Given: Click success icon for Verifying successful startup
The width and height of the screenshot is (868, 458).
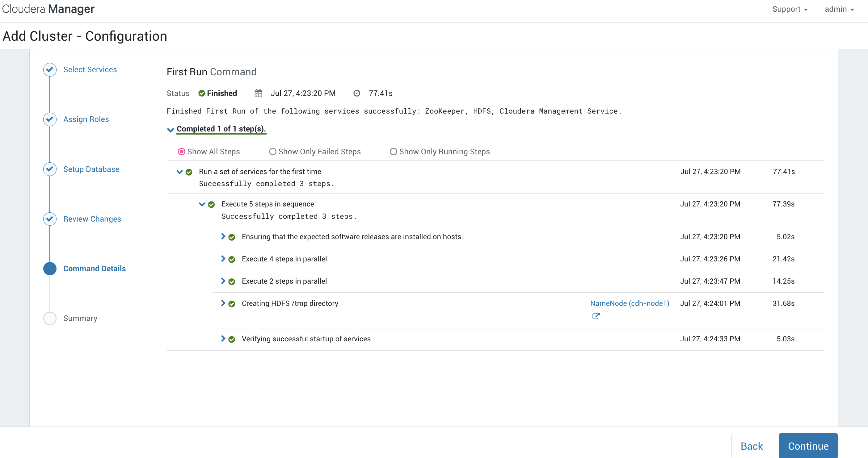Looking at the screenshot, I should point(232,339).
